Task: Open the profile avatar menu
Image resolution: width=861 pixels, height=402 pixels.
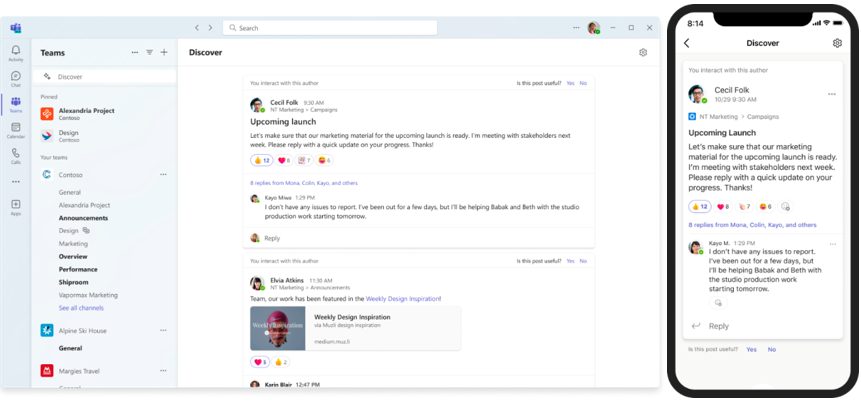Action: [x=593, y=27]
